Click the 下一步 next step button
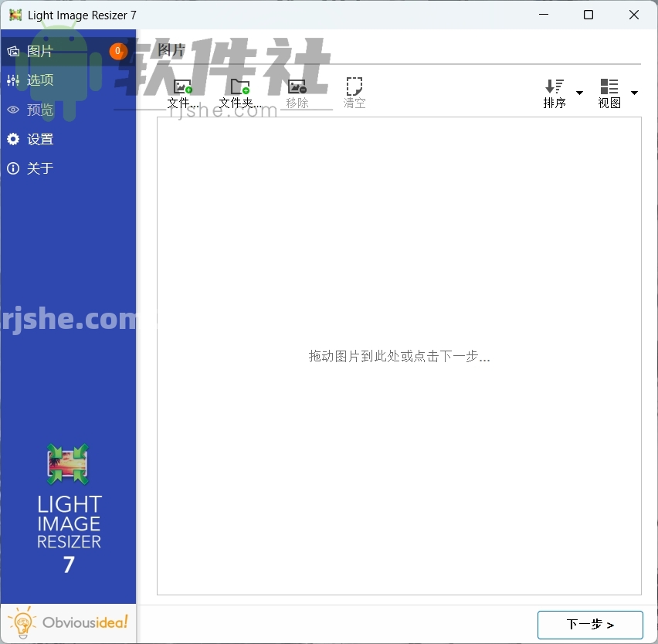Image resolution: width=658 pixels, height=644 pixels. tap(589, 625)
